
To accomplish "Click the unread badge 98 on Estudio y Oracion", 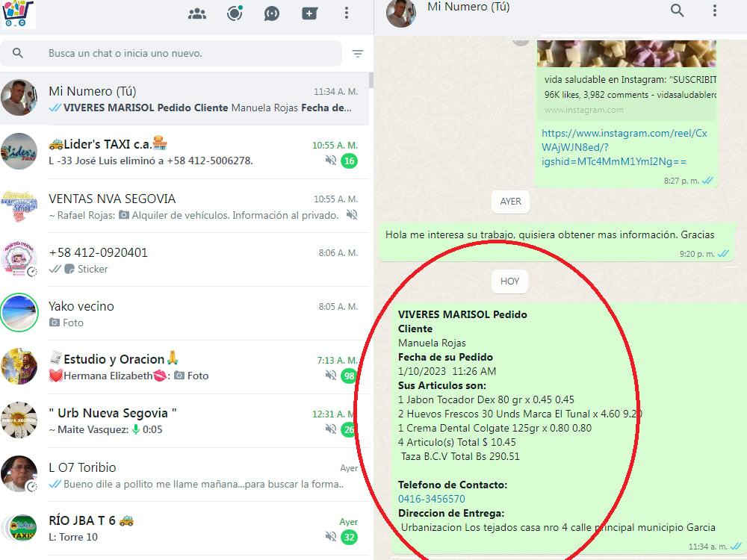I will [x=349, y=376].
